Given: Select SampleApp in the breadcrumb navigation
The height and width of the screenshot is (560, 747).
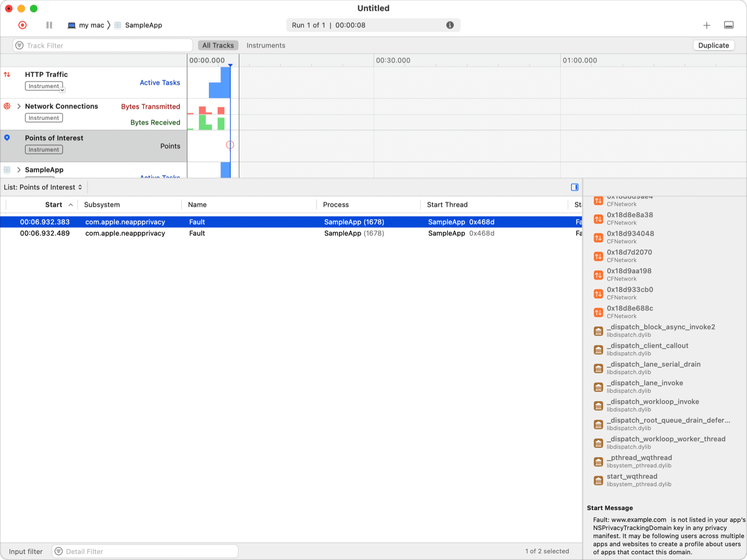Looking at the screenshot, I should pos(143,25).
